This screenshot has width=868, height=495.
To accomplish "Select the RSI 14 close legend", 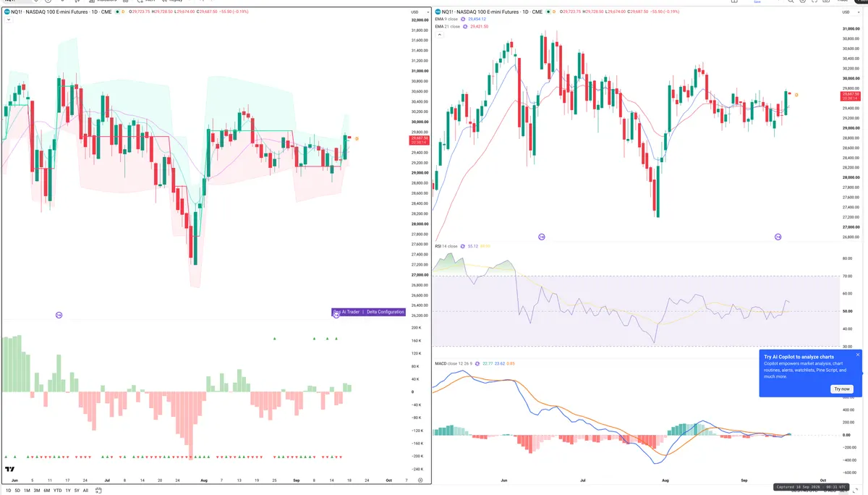I will [446, 246].
